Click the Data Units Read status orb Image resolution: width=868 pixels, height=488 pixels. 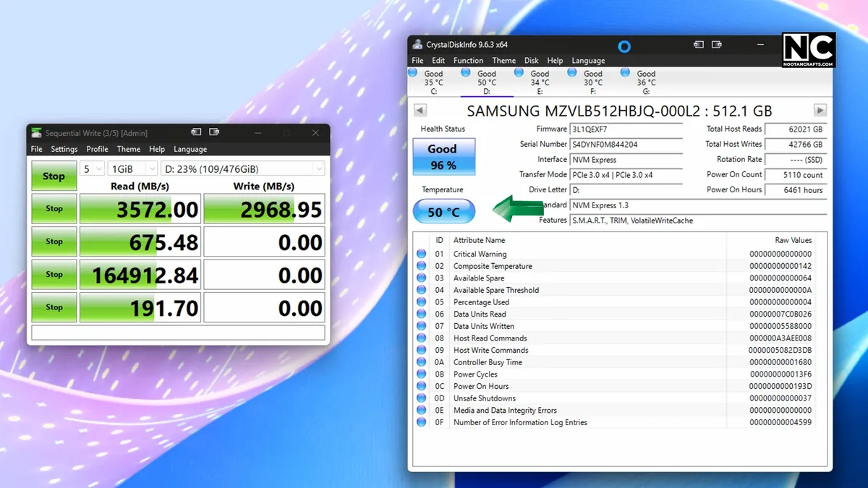pyautogui.click(x=422, y=314)
